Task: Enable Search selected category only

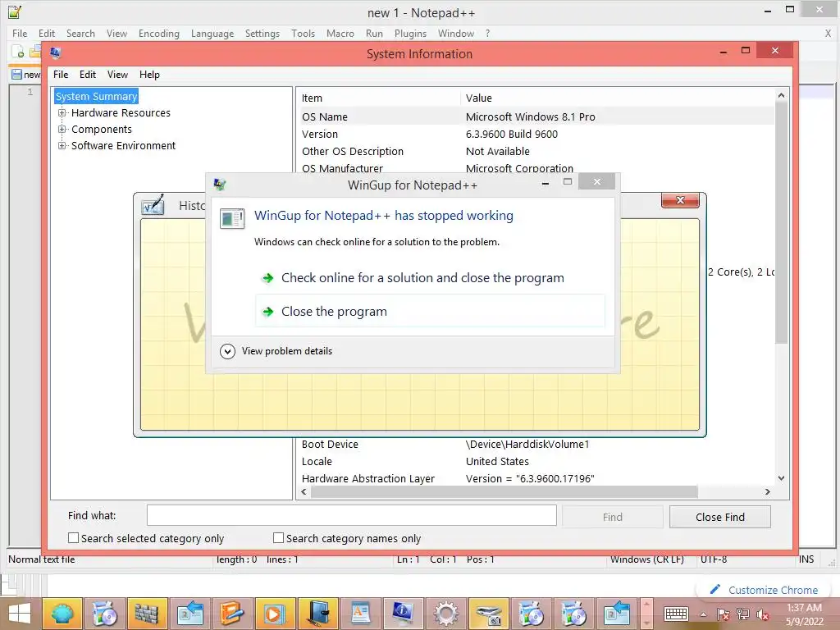Action: tap(73, 538)
